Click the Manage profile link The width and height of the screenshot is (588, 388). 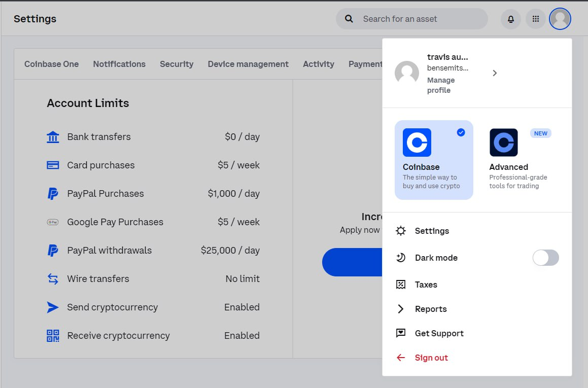coord(440,85)
